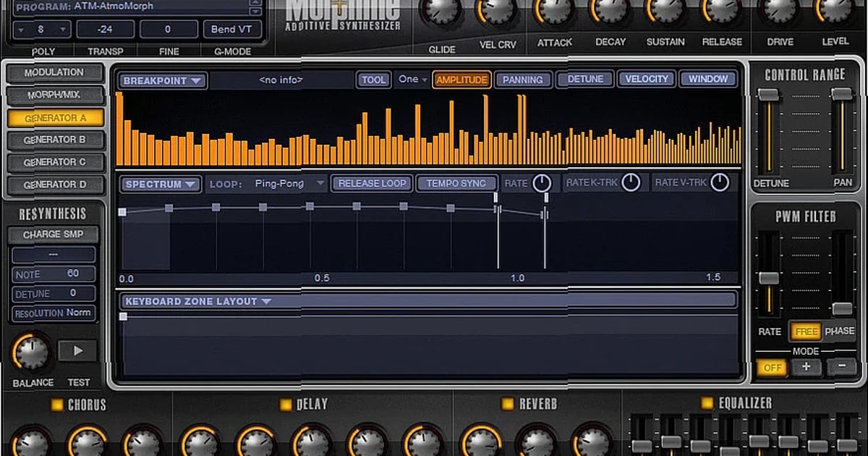Screen dimensions: 868x456
Task: Click the RATE knob in the spectrum row
Action: point(541,183)
